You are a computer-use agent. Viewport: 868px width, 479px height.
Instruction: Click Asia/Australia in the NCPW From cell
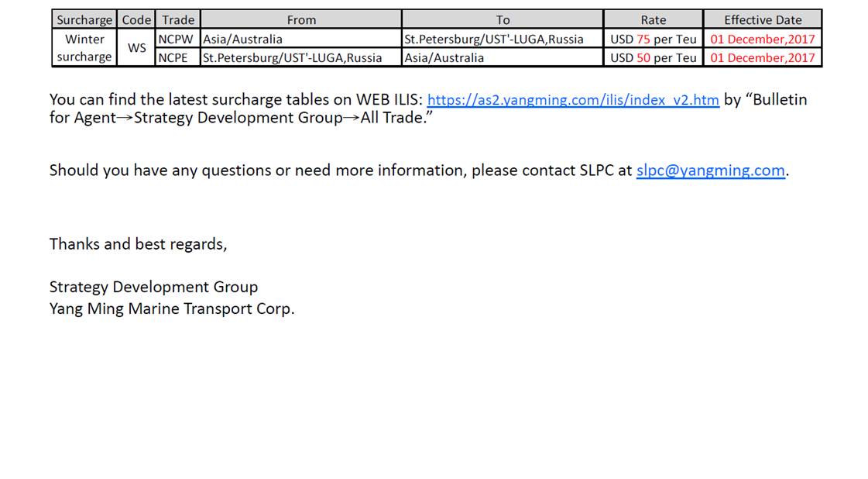pyautogui.click(x=242, y=39)
